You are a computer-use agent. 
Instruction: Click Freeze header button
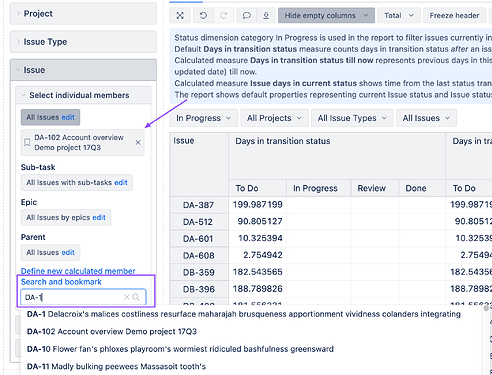click(x=454, y=16)
